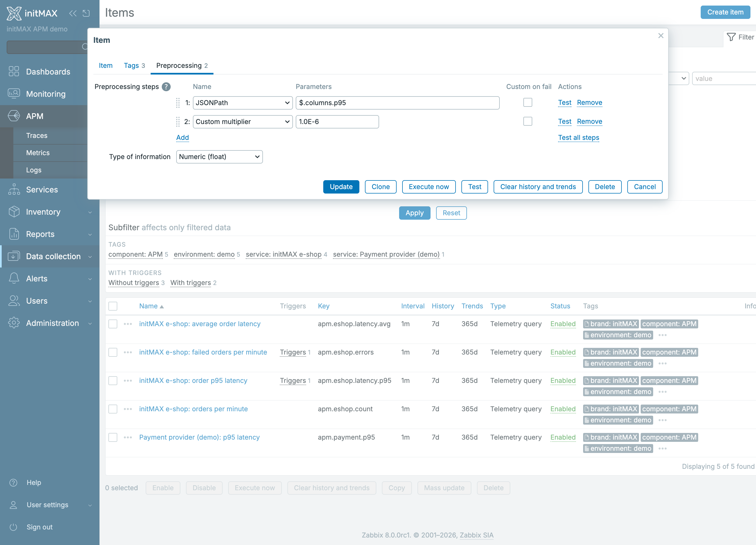Click the Reports document icon
The width and height of the screenshot is (756, 545).
coord(14,234)
